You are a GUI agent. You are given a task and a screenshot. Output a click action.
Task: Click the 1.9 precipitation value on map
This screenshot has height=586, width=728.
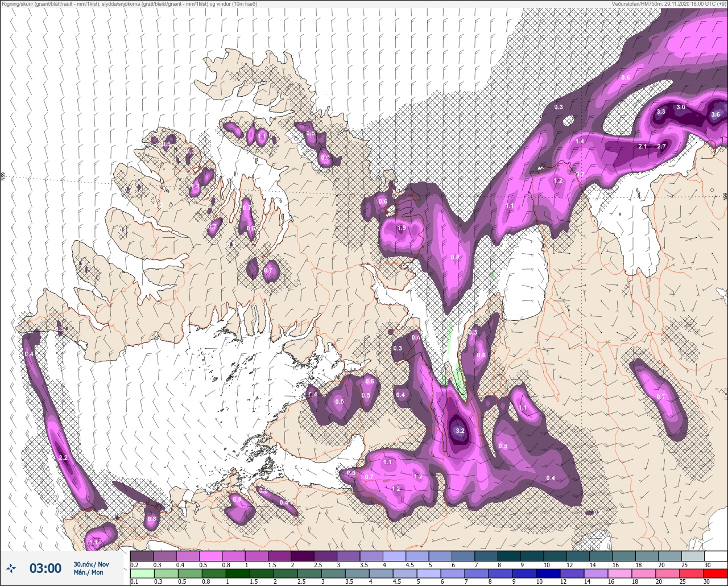tap(402, 228)
